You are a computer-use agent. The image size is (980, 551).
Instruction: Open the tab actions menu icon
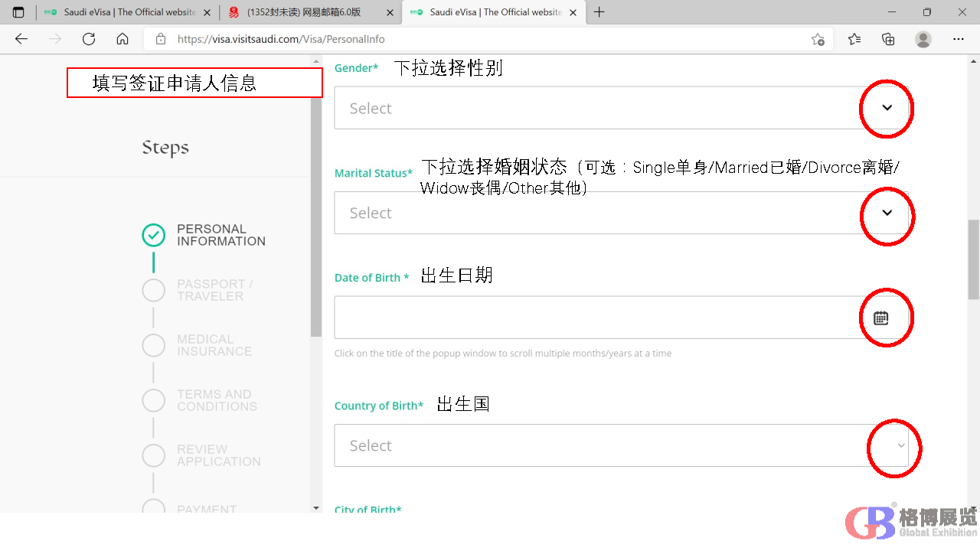coord(18,12)
